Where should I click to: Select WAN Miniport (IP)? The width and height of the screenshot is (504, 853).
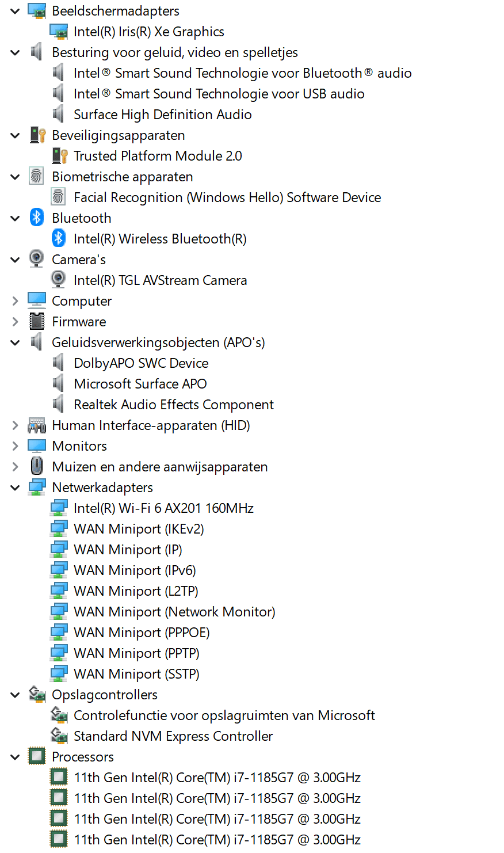(x=128, y=550)
